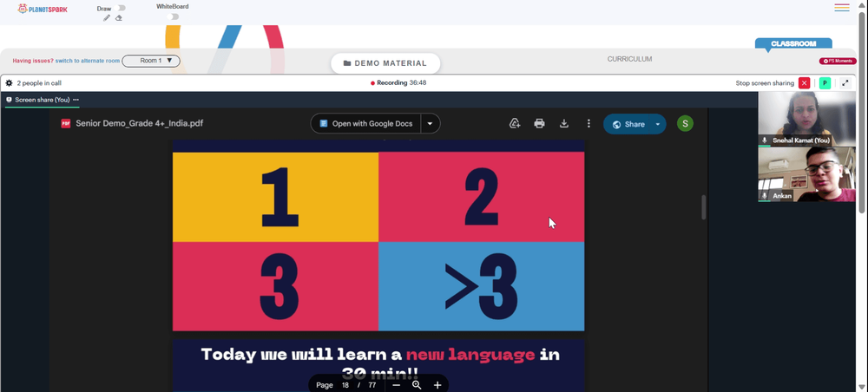Click Snehal Kamat's microphone icon

tap(765, 140)
